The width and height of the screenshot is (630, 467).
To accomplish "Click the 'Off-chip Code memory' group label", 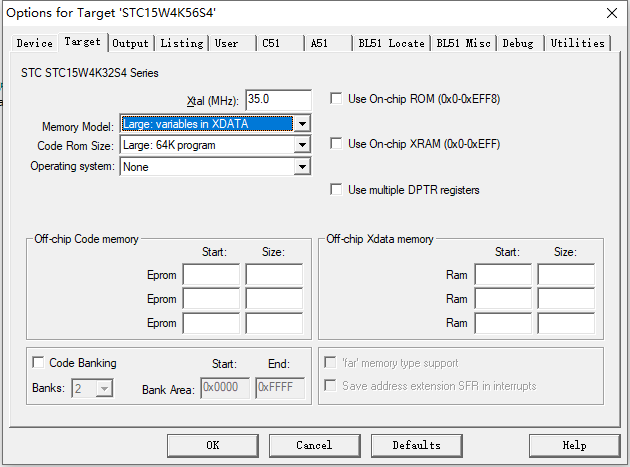I will [86, 239].
